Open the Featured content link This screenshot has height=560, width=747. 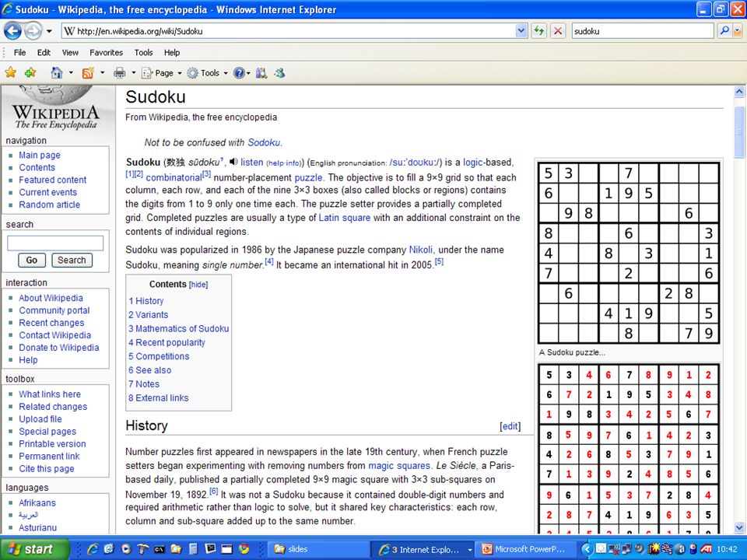coord(52,180)
